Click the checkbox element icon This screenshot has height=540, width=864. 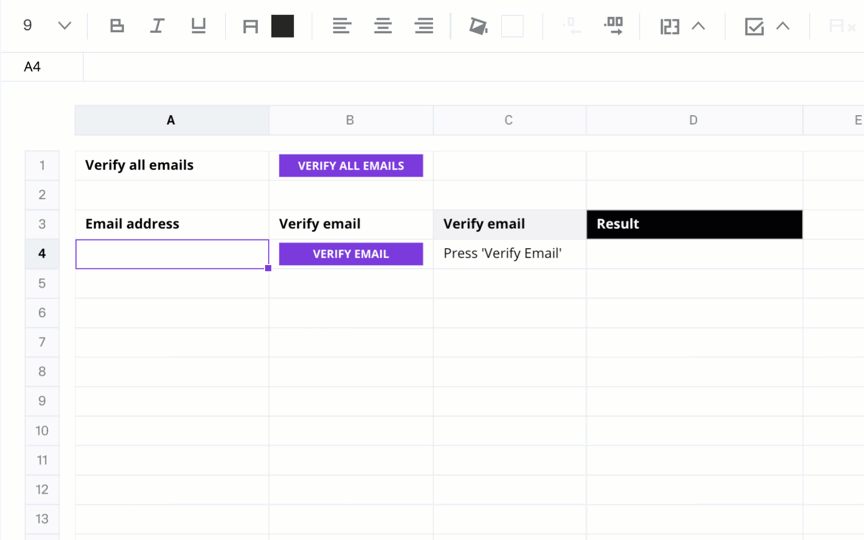point(754,26)
